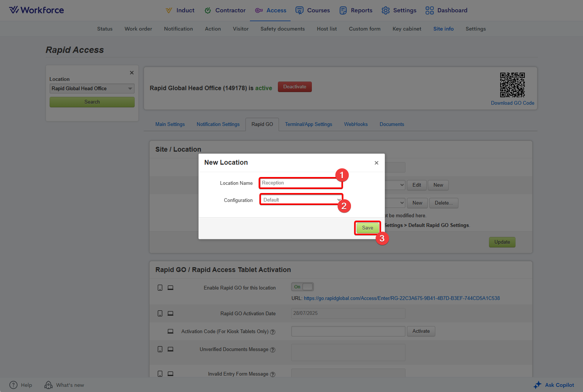Open Help using question mark icon

point(13,385)
